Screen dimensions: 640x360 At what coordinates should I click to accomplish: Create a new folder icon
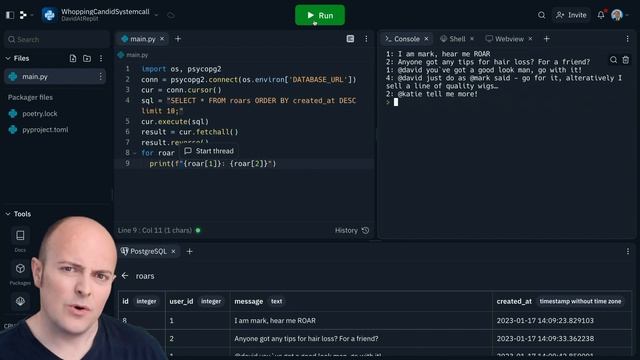(x=87, y=58)
